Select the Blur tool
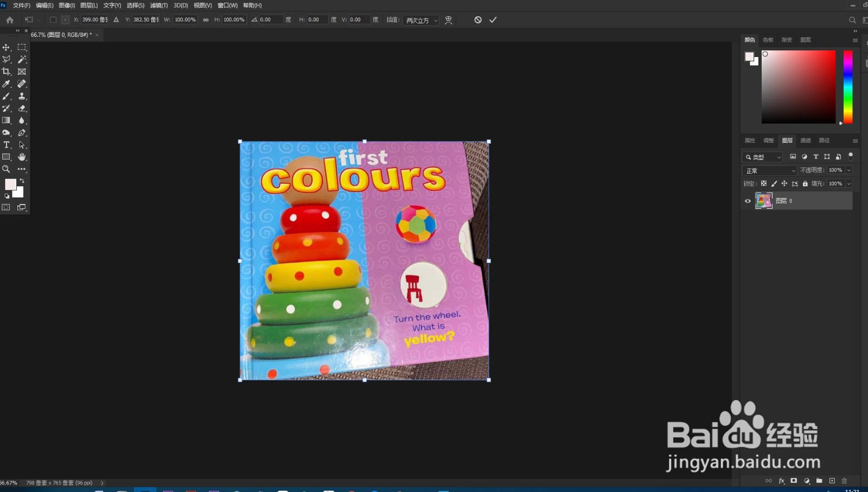868x492 pixels. coord(22,120)
